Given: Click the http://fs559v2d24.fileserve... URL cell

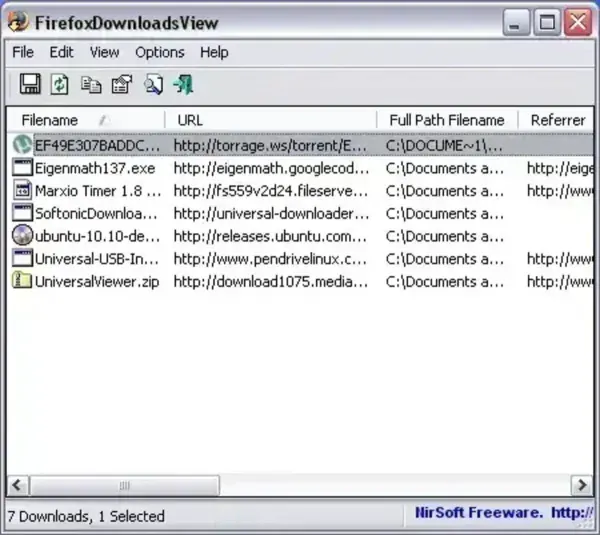Looking at the screenshot, I should point(271,191).
